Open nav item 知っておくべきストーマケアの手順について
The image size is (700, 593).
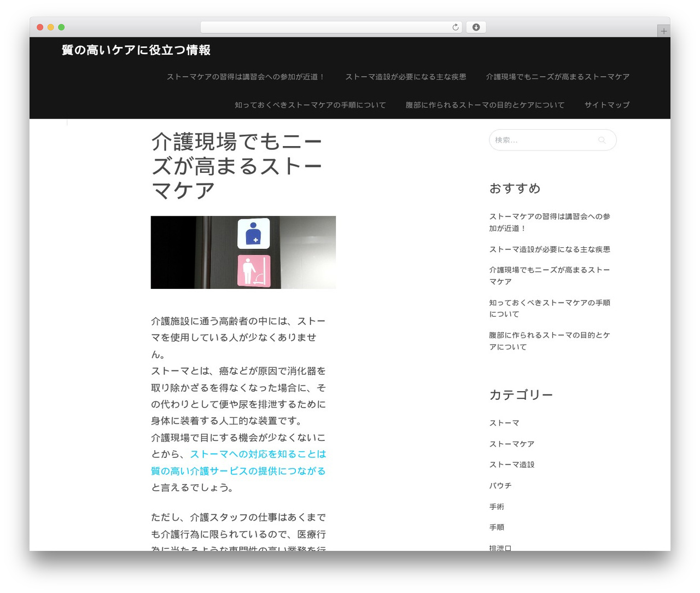(x=310, y=105)
